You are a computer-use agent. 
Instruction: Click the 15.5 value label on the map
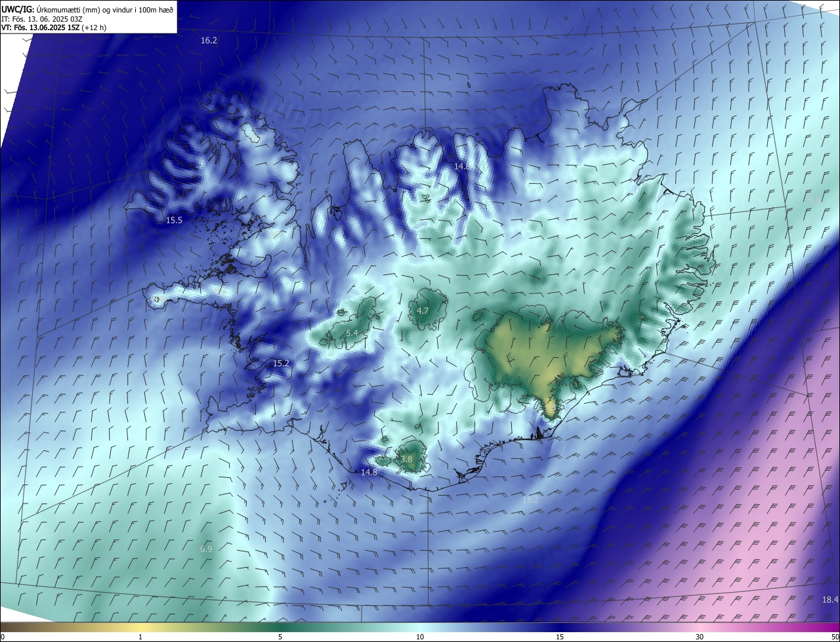tap(174, 221)
